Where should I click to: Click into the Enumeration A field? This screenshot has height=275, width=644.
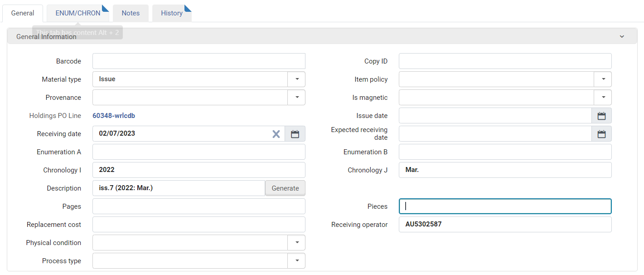tap(199, 152)
